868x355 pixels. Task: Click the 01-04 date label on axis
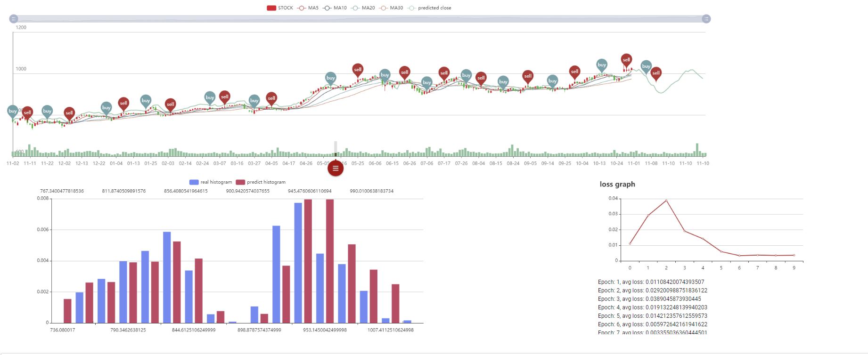pyautogui.click(x=116, y=163)
